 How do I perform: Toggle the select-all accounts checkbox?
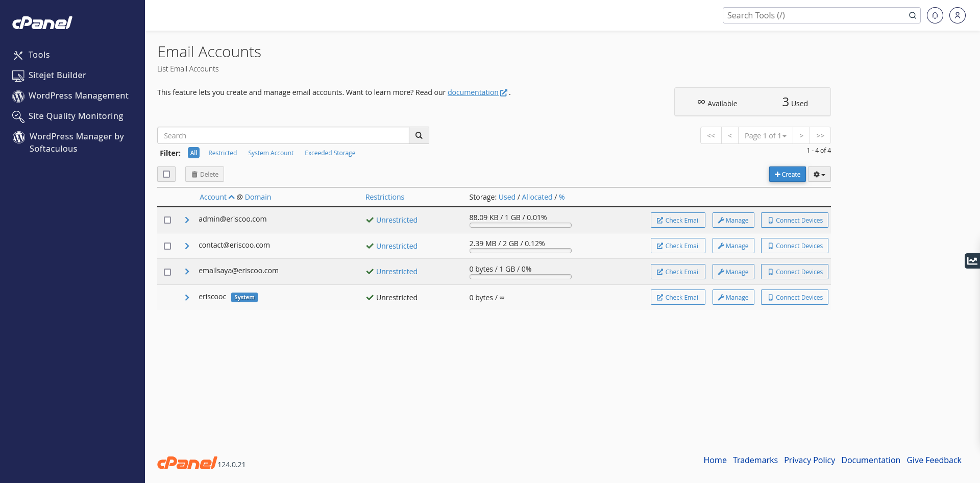point(166,174)
